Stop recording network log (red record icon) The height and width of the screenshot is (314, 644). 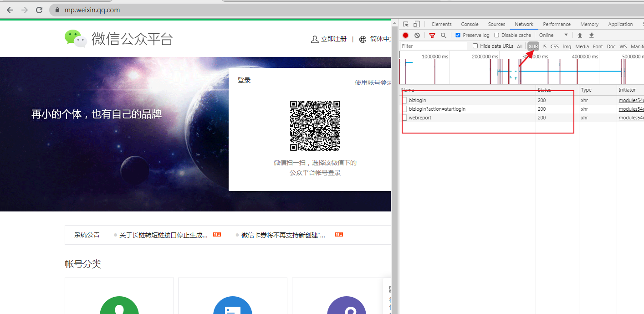pyautogui.click(x=405, y=35)
